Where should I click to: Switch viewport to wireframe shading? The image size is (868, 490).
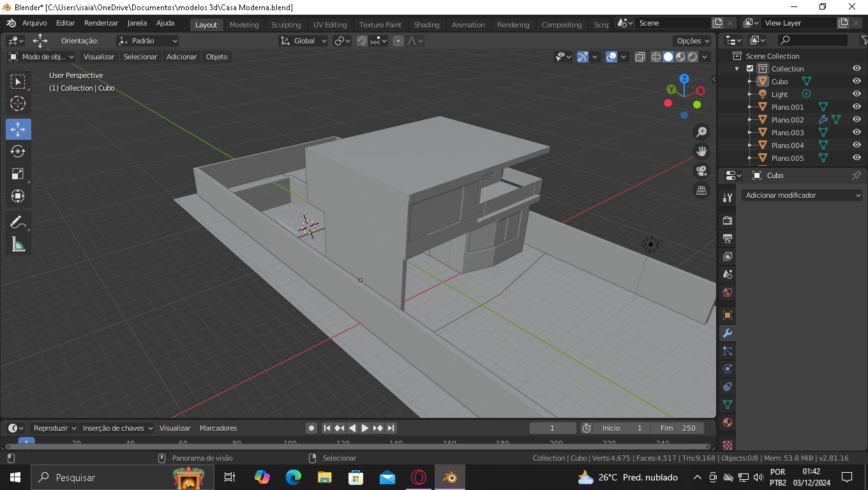[655, 57]
